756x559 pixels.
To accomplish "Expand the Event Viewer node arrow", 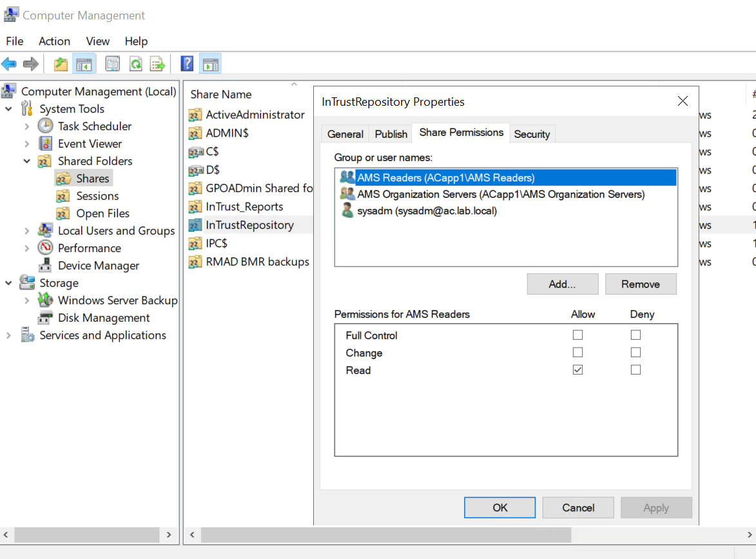I will pos(27,144).
